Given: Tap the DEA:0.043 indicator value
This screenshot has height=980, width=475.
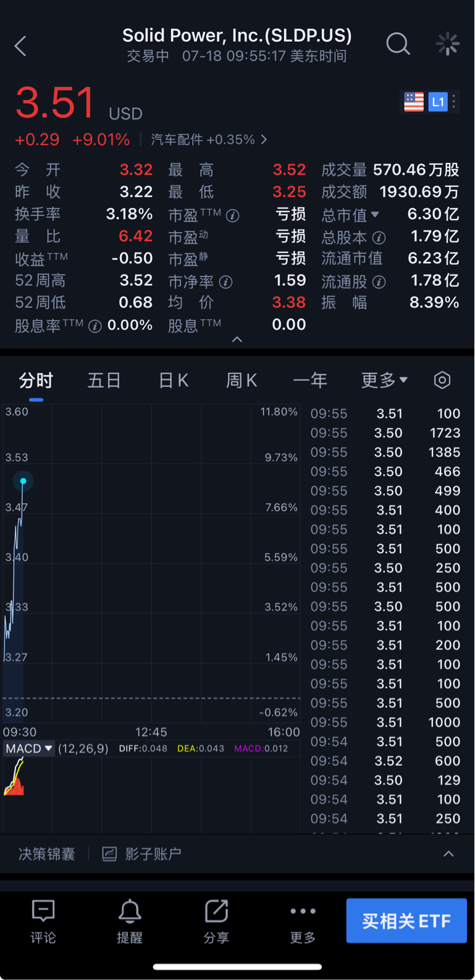Looking at the screenshot, I should tap(201, 749).
